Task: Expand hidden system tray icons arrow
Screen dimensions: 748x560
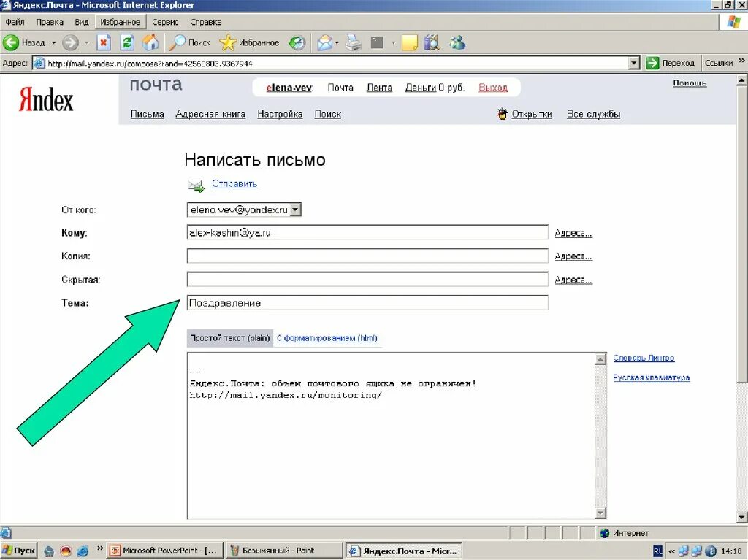Action: [671, 551]
